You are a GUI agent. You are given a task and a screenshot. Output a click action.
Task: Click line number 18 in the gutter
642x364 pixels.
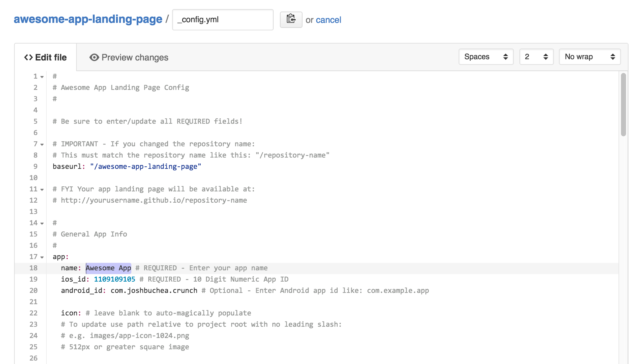[x=34, y=268]
